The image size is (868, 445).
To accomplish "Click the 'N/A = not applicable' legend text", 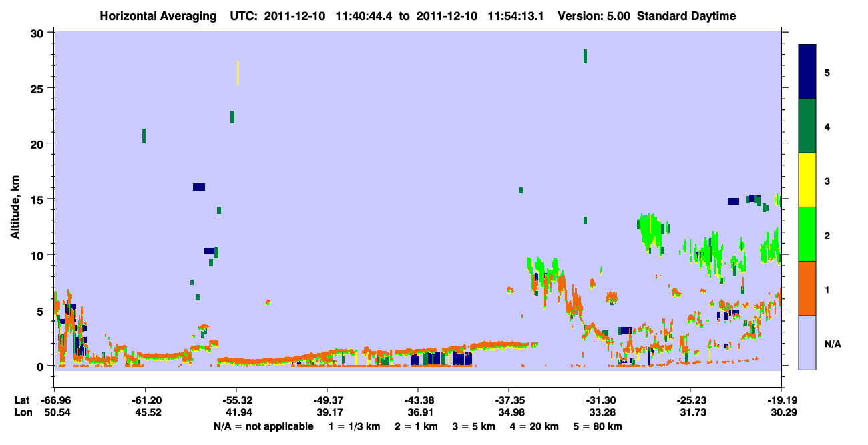I will 264,426.
